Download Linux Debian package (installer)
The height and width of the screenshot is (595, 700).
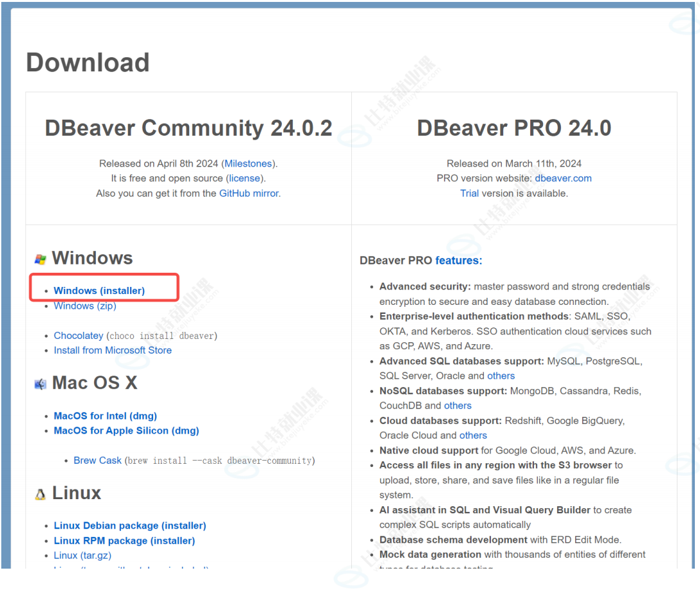[130, 526]
